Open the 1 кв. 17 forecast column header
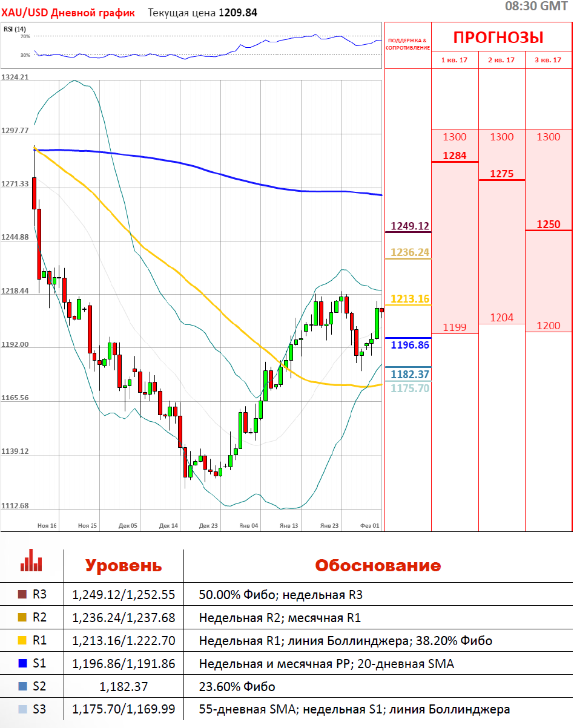Screen dimensions: 574x728 coord(455,60)
